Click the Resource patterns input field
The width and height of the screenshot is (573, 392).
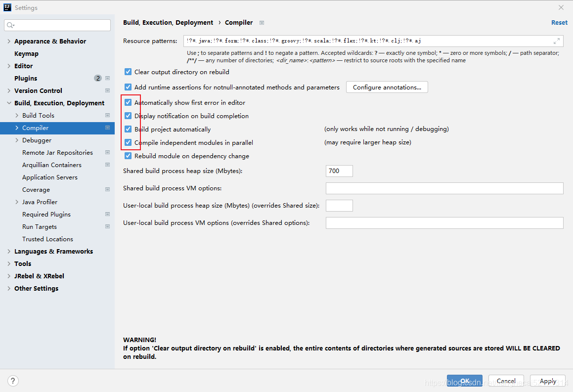(x=373, y=41)
